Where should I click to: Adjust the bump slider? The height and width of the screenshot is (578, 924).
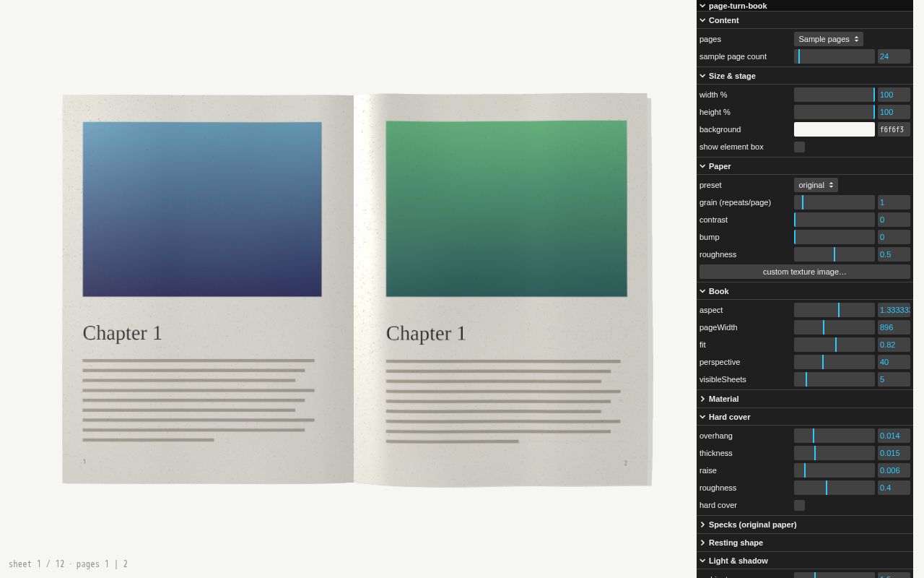click(834, 237)
